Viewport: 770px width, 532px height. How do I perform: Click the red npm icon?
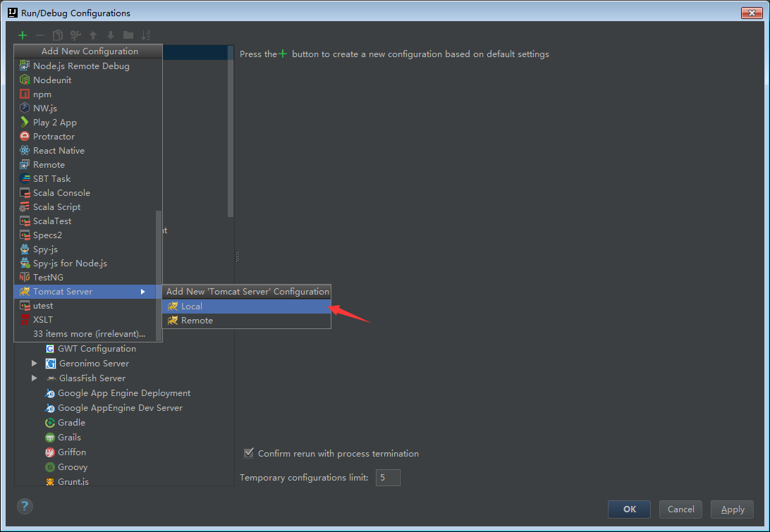click(25, 94)
